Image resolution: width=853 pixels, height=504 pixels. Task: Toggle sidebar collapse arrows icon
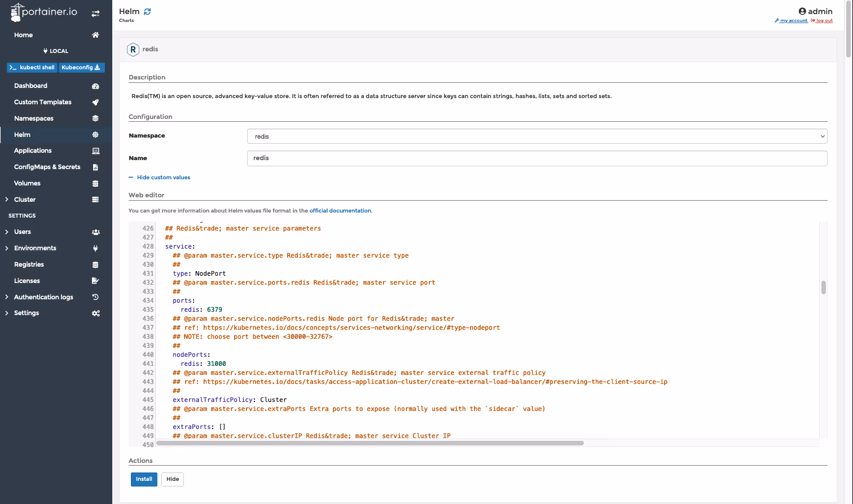click(x=95, y=13)
